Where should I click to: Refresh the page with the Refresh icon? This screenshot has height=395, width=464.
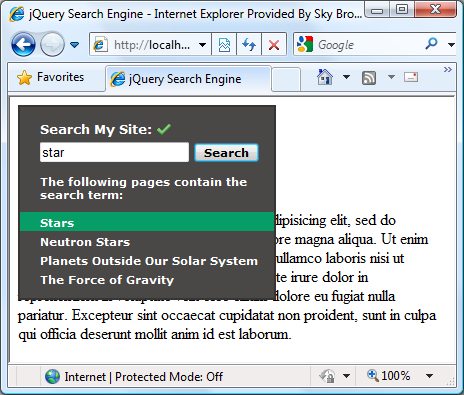point(249,44)
